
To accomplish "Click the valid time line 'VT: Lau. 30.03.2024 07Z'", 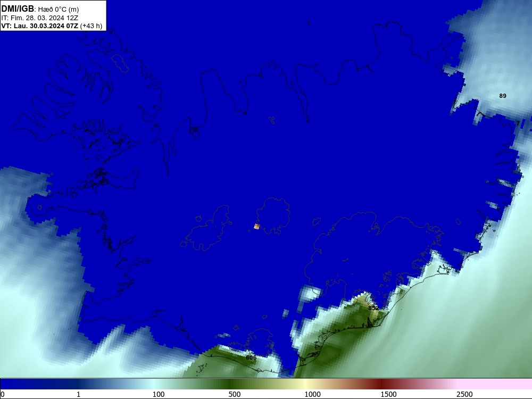I will point(40,26).
